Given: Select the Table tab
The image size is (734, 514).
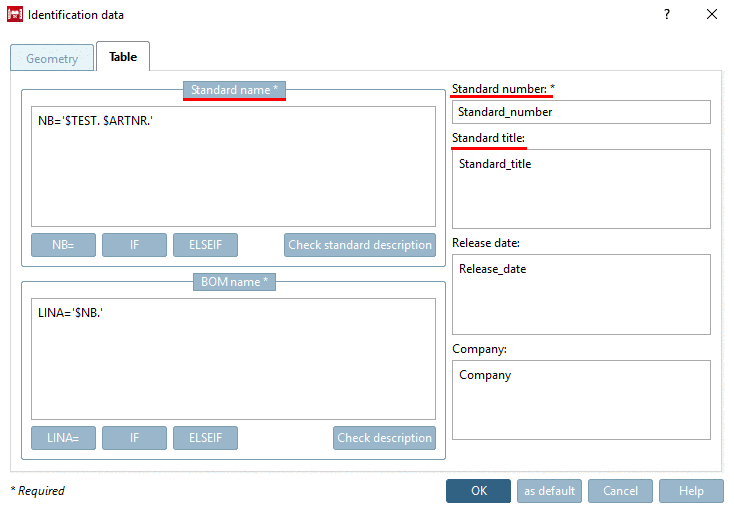Looking at the screenshot, I should click(123, 57).
